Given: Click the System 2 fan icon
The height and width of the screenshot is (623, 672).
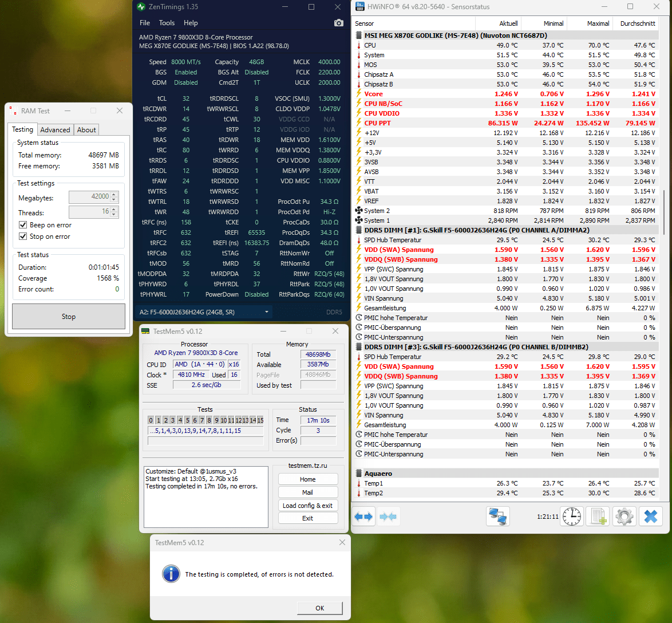Looking at the screenshot, I should (359, 211).
